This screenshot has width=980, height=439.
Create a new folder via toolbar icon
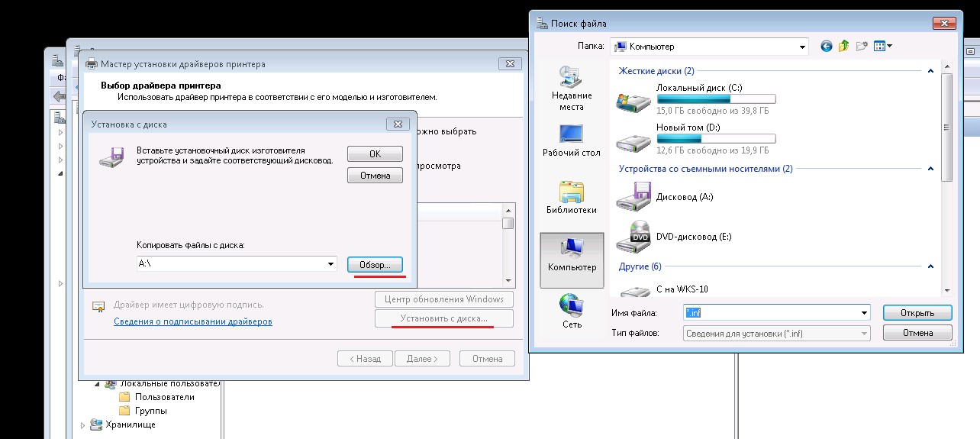pos(862,47)
